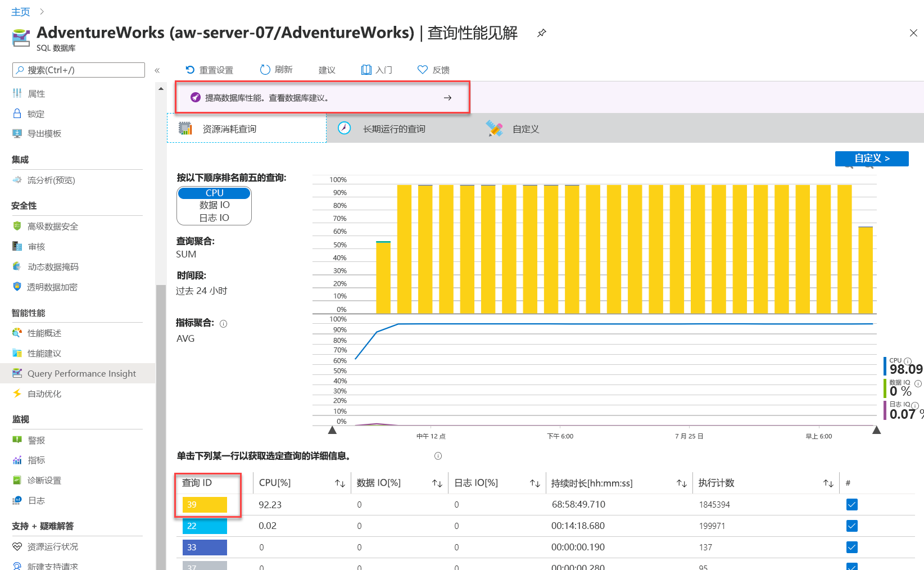Click the 反馈 heart icon
Viewport: 924px width, 570px height.
click(x=423, y=70)
